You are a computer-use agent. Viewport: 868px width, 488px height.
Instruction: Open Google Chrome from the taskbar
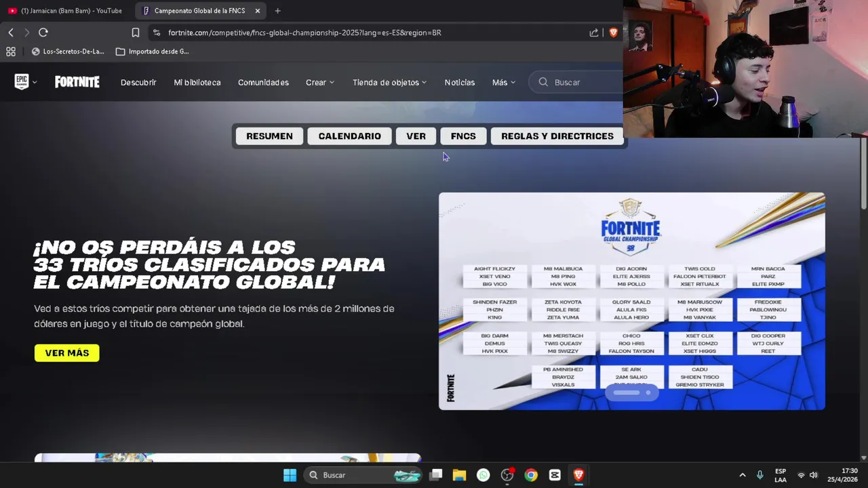click(531, 475)
